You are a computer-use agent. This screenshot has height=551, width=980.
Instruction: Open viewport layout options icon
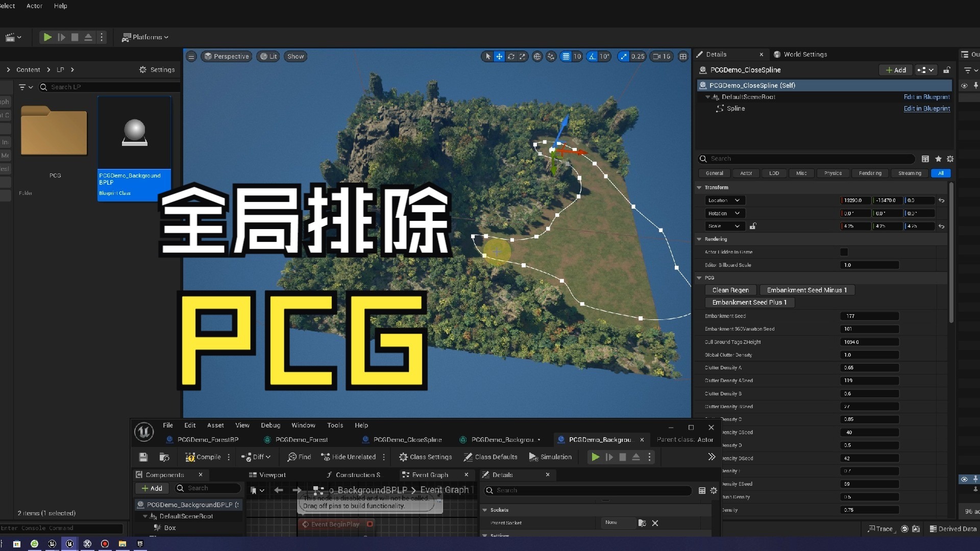(x=683, y=57)
